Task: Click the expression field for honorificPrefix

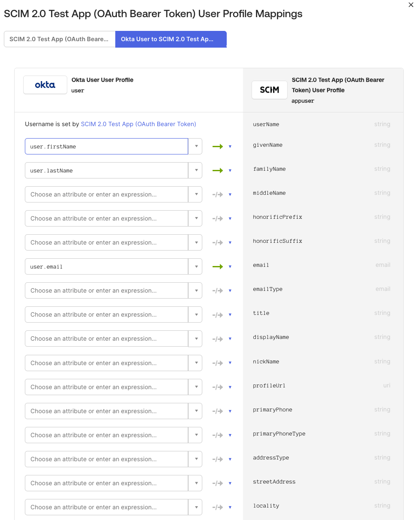Action: (107, 218)
